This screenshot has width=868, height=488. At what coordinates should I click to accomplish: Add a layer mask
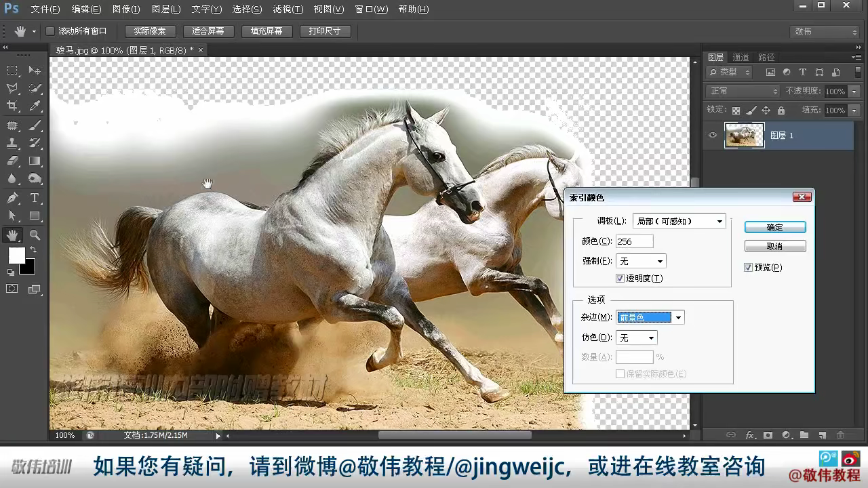click(768, 435)
